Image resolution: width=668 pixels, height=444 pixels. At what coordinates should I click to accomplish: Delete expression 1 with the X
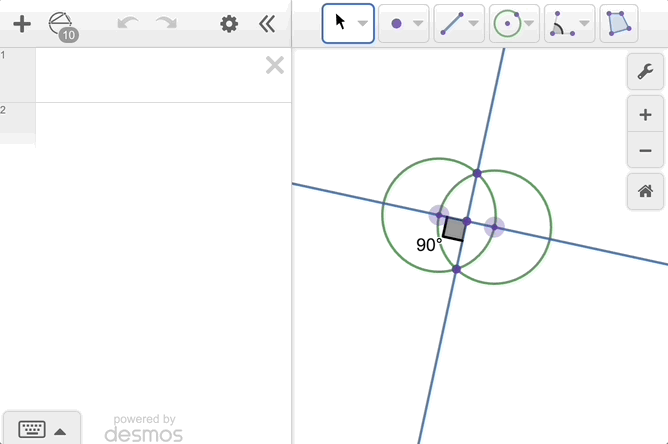click(274, 66)
